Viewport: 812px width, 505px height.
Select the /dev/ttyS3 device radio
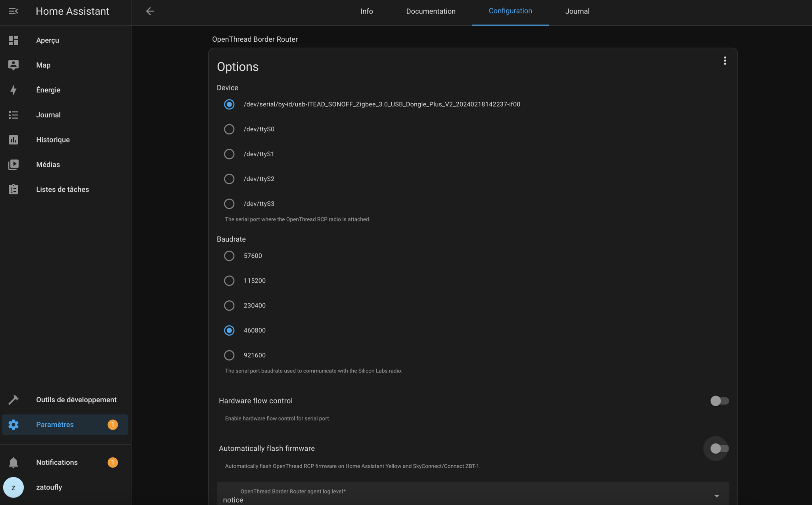[229, 204]
